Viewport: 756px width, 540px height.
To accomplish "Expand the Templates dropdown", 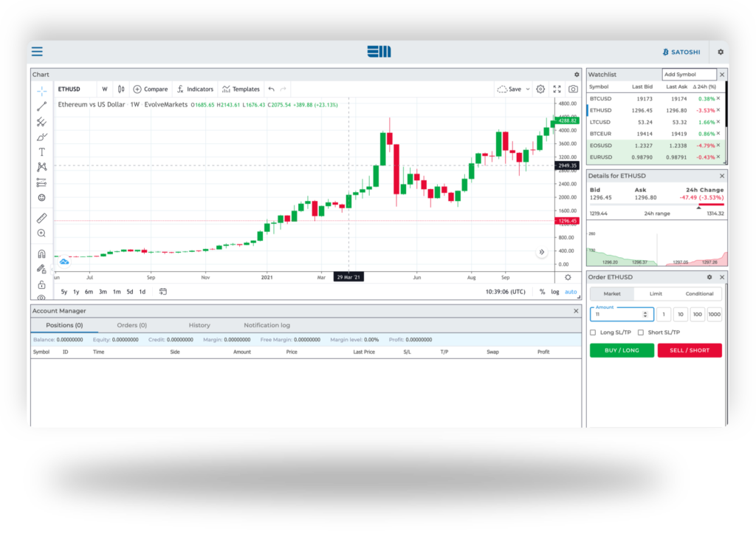I will click(241, 89).
